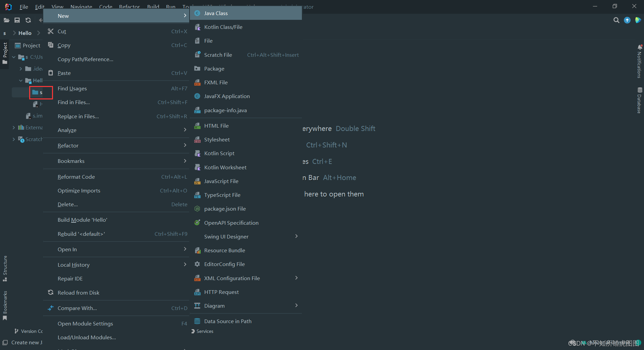Screen dimensions: 644x350
Task: Create a TypeScript File
Action: [246, 195]
